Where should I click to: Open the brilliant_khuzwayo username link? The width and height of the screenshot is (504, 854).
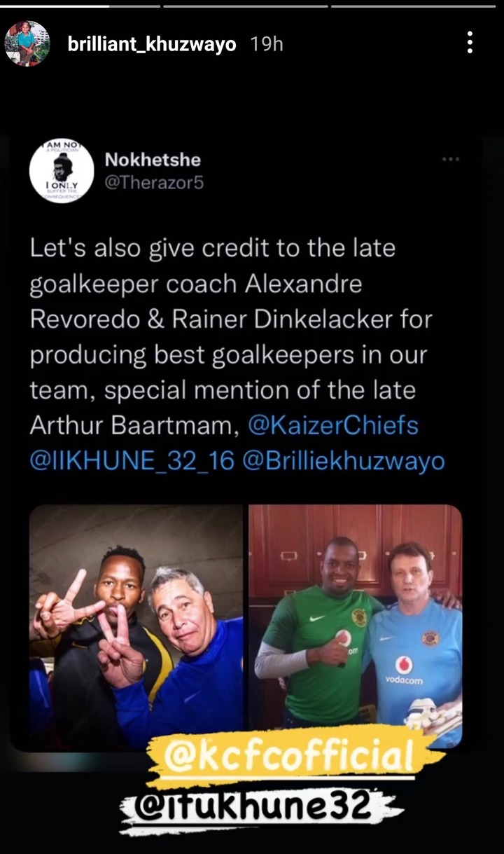(151, 44)
